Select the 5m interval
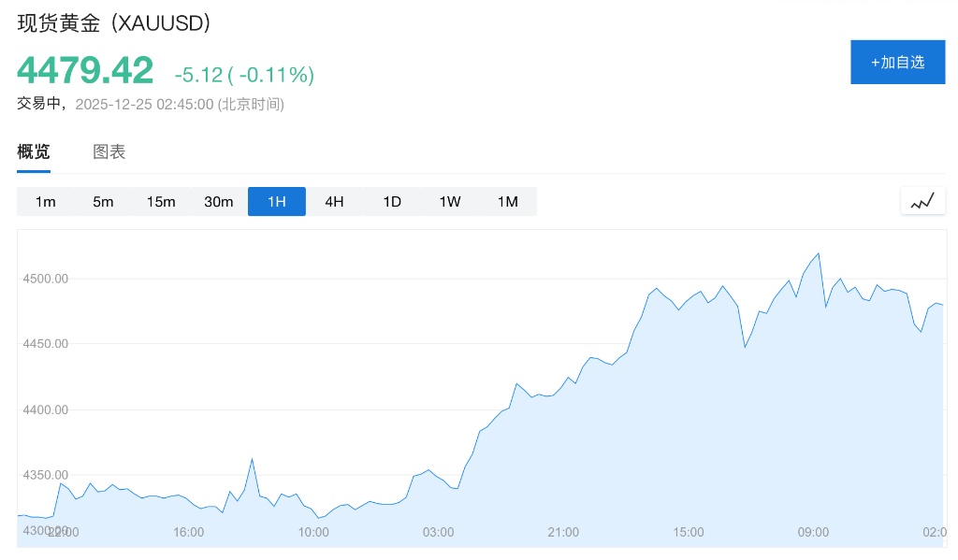Viewport: 958px width, 560px height. pos(103,202)
